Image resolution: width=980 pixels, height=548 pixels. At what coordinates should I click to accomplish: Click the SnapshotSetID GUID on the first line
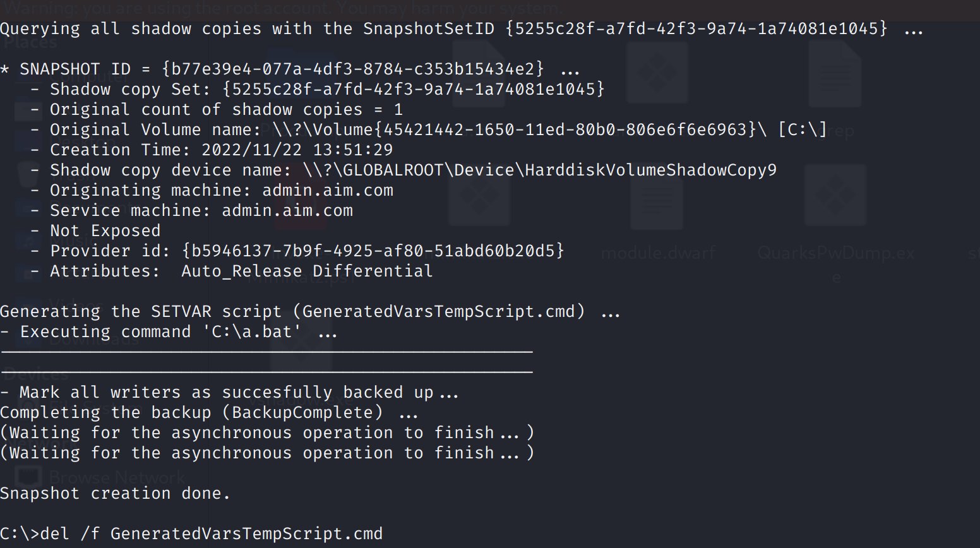(696, 28)
